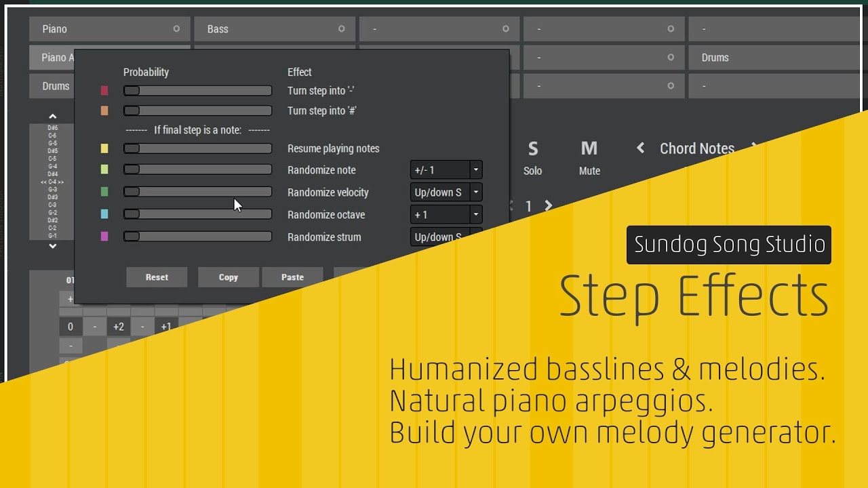Select the Drums slot in the left column
Viewport: 868px width, 488px height.
[x=52, y=86]
